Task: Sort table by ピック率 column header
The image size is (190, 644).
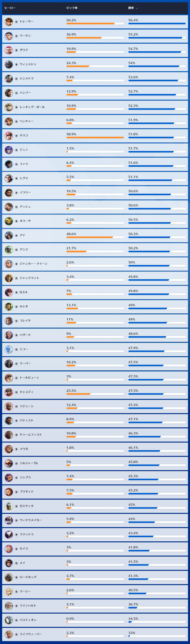Action: [72, 8]
